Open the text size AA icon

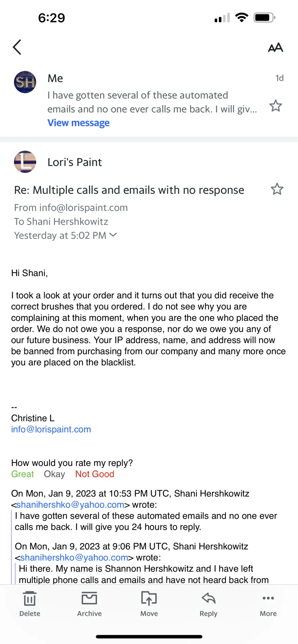coord(275,48)
